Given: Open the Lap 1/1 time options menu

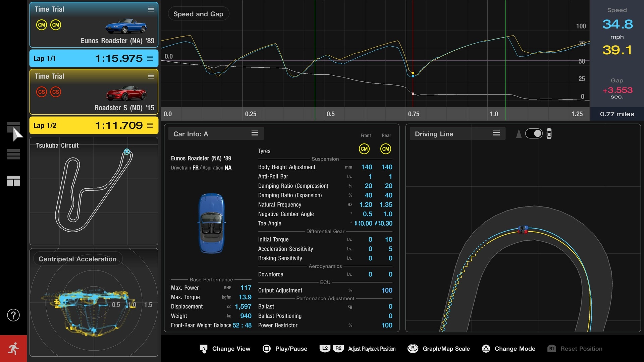Looking at the screenshot, I should click(150, 58).
